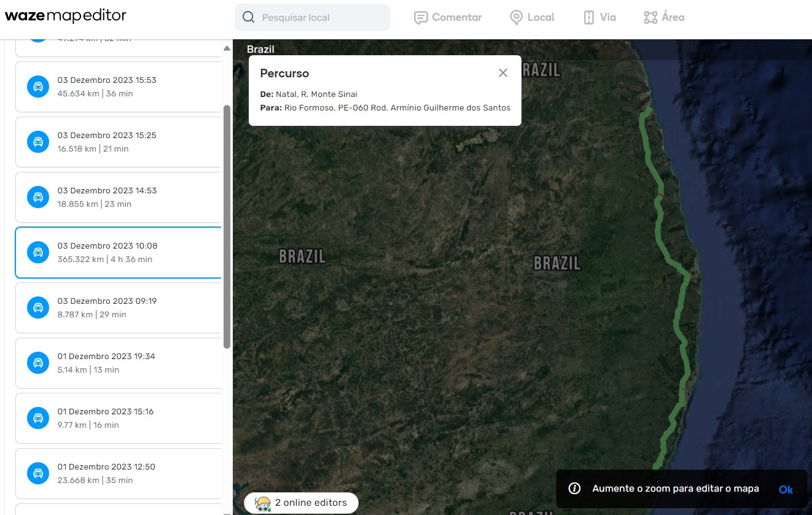This screenshot has height=515, width=812.
Task: Click the Percurso popup title
Action: [284, 73]
